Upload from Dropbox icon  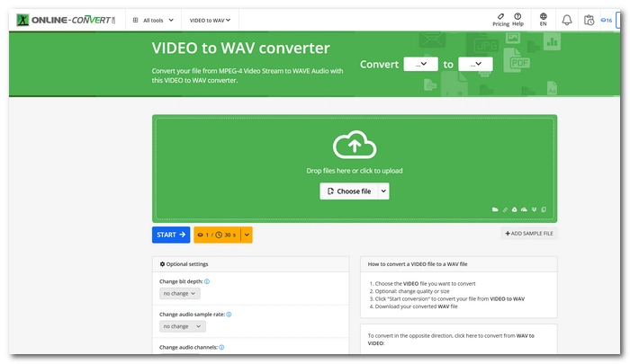534,209
